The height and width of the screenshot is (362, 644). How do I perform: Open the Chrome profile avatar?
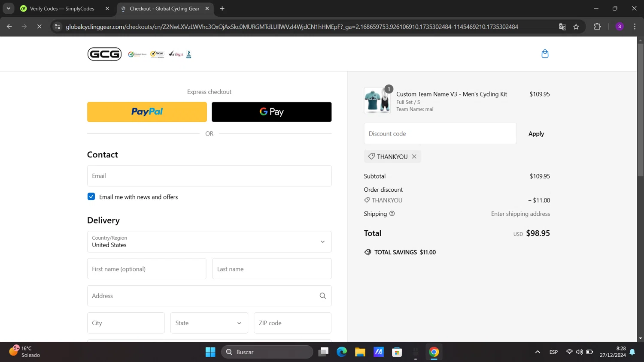[x=620, y=27]
